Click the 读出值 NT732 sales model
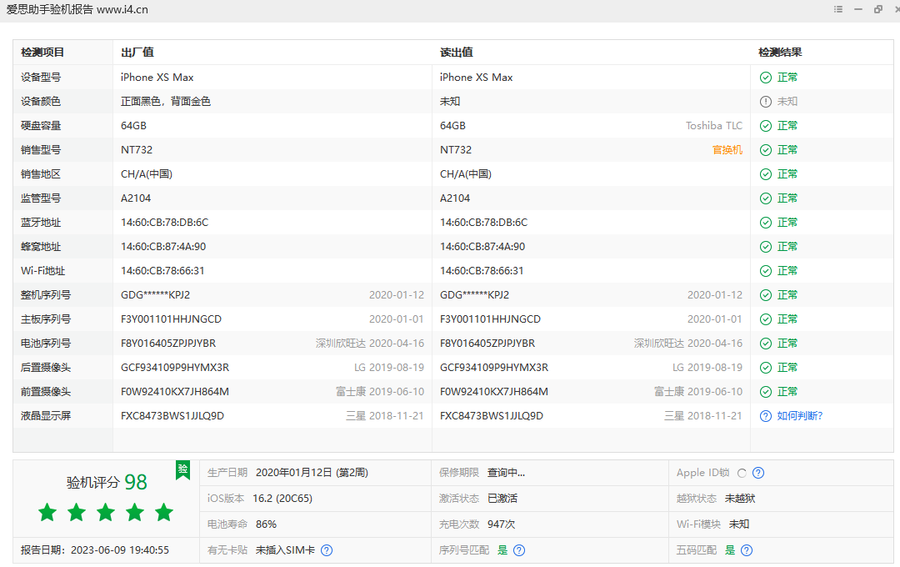 click(456, 150)
